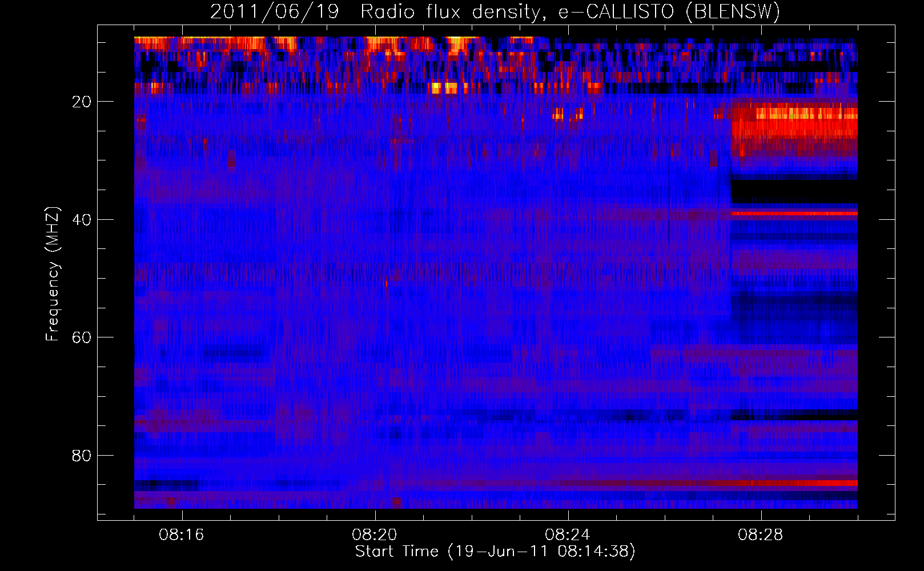
Task: Click the '08:24' time axis label
Action: (x=568, y=535)
